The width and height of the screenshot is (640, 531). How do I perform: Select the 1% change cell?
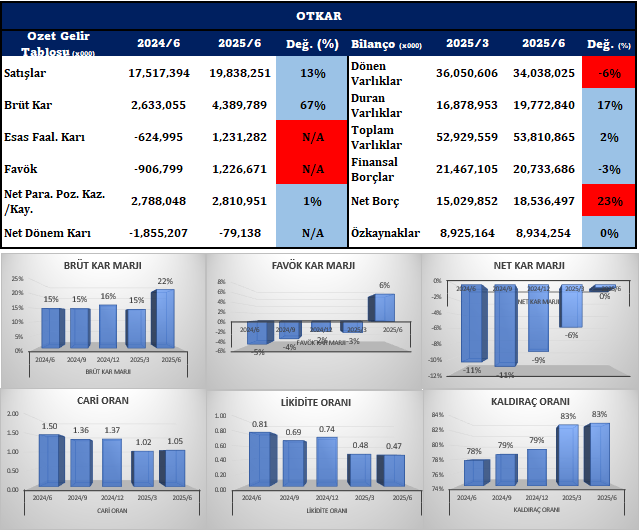[x=312, y=200]
